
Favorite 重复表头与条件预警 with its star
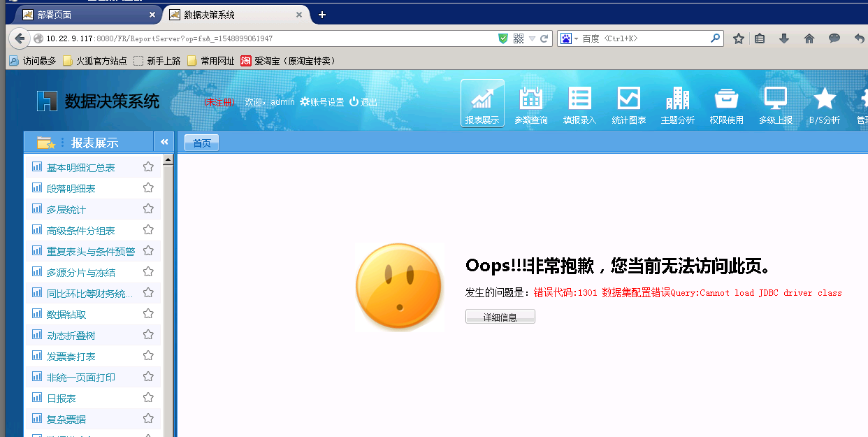148,251
